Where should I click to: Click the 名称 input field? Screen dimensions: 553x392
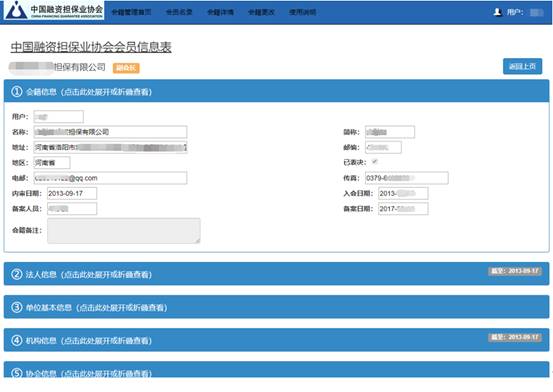click(110, 132)
